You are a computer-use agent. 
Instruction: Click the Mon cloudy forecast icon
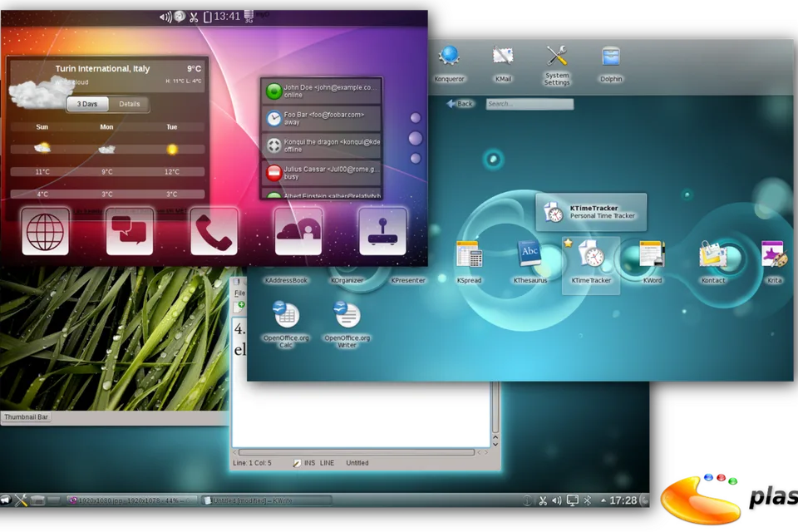(106, 149)
